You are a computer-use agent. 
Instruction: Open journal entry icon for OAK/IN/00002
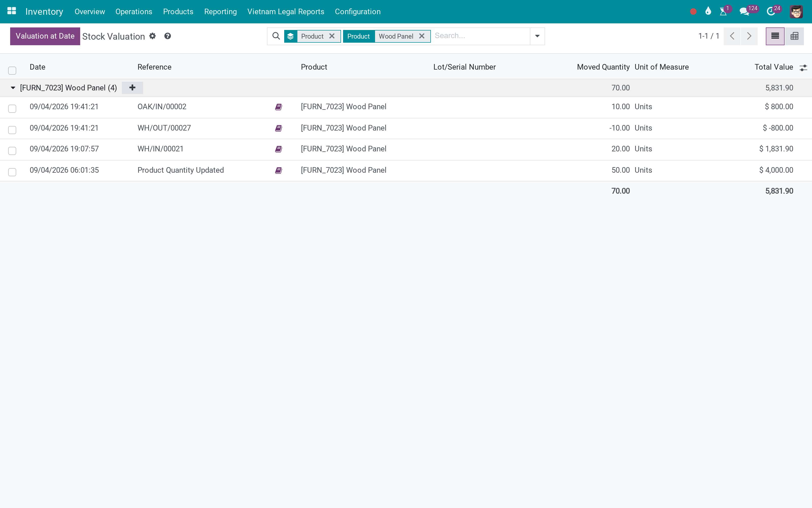coord(279,107)
